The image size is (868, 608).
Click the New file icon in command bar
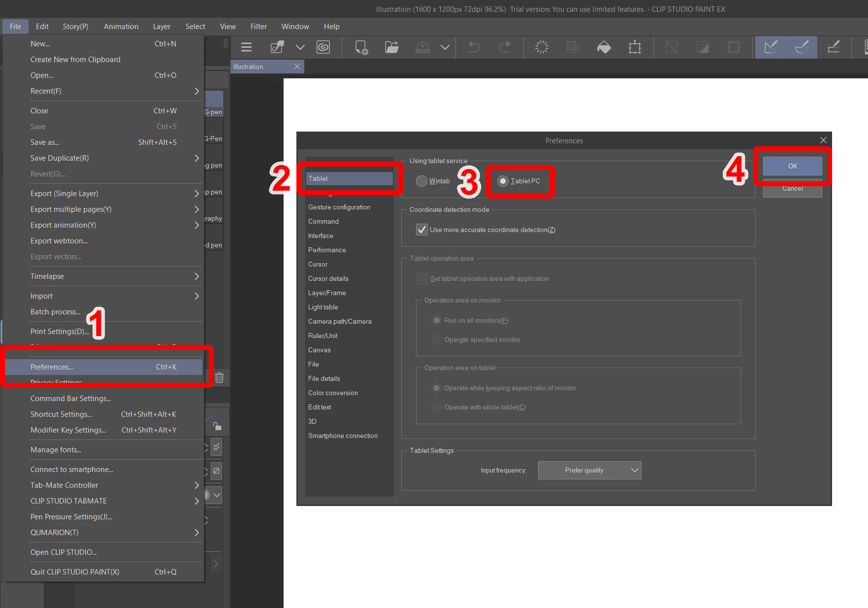(x=361, y=47)
